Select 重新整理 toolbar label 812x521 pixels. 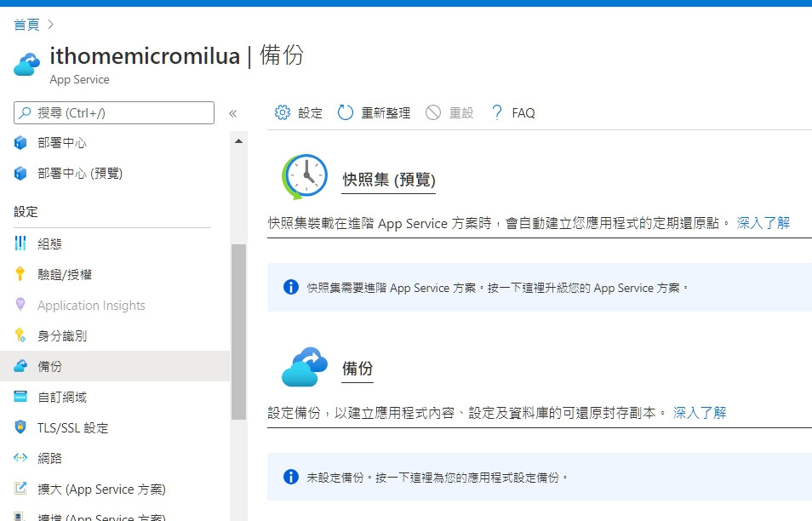click(x=386, y=112)
